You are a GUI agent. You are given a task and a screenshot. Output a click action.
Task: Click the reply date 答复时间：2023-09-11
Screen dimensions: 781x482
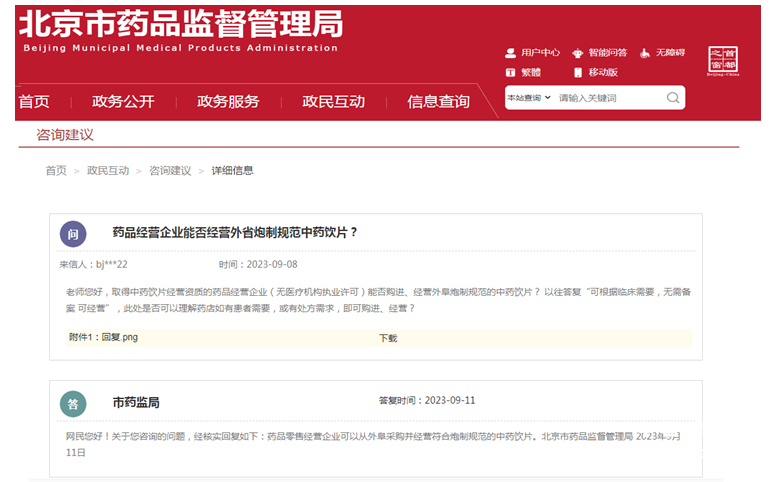click(427, 400)
